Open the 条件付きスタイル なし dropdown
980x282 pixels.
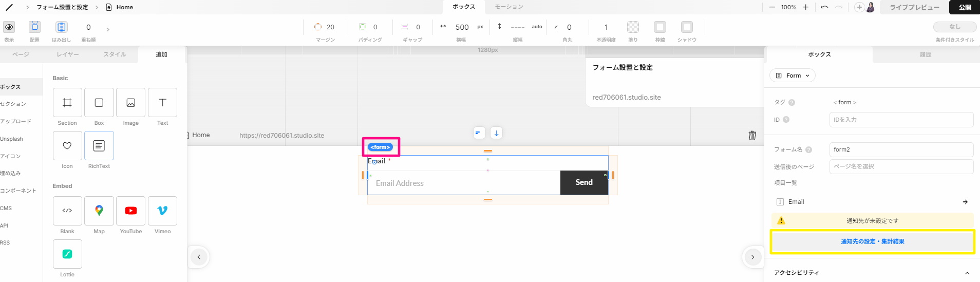point(954,27)
